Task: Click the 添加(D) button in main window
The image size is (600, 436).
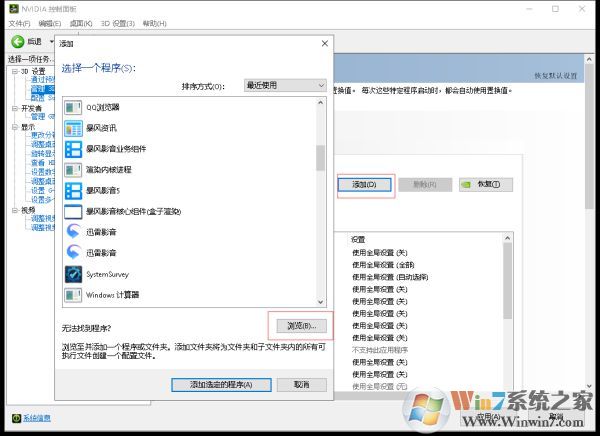Action: point(364,185)
